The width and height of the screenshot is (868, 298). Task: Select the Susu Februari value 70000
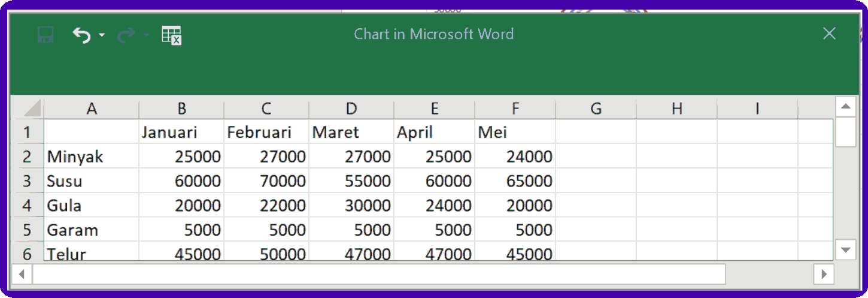[x=266, y=181]
